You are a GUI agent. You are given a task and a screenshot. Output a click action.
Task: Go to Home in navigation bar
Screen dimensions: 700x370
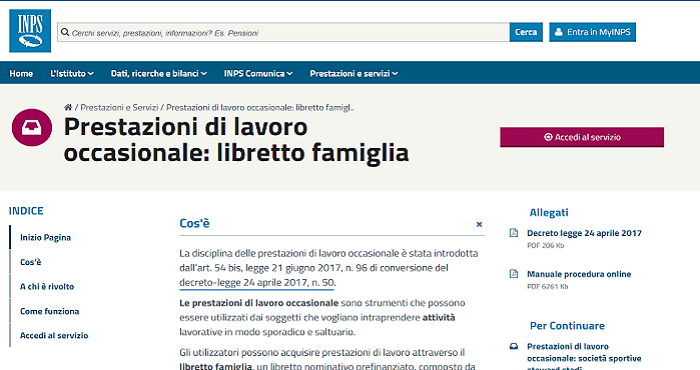[x=21, y=73]
